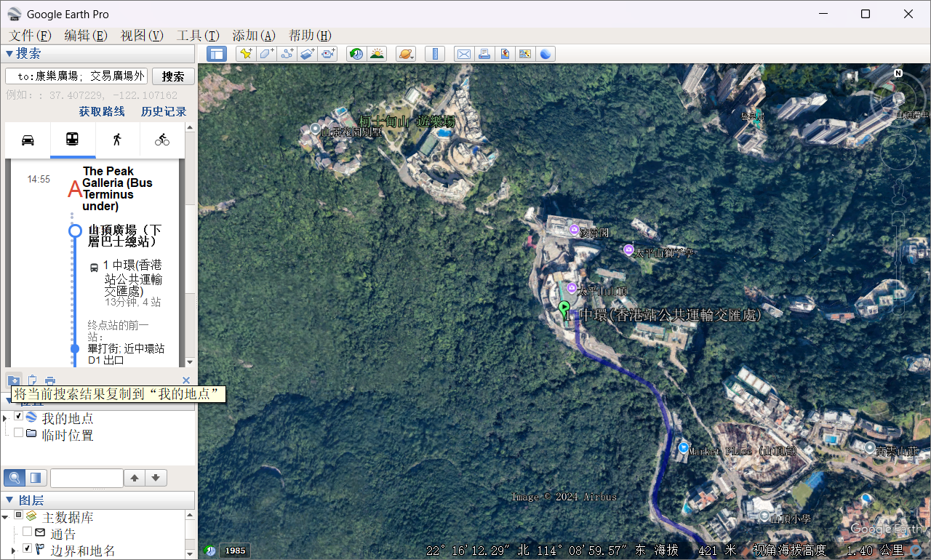Open the 工具(T) menu
Image resolution: width=931 pixels, height=560 pixels.
point(198,36)
